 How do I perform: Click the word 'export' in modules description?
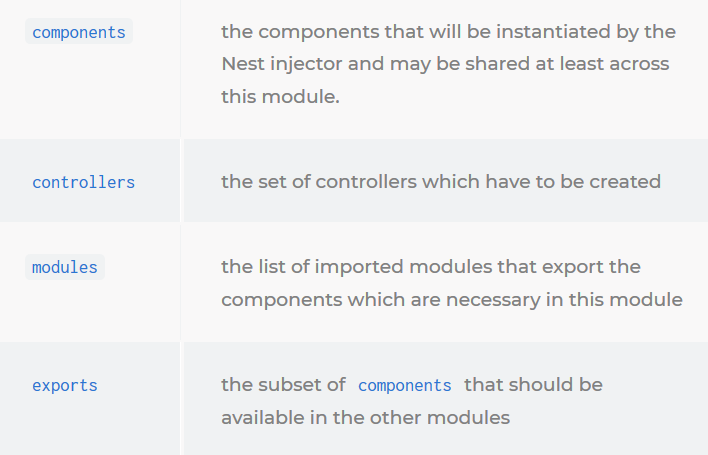(572, 268)
